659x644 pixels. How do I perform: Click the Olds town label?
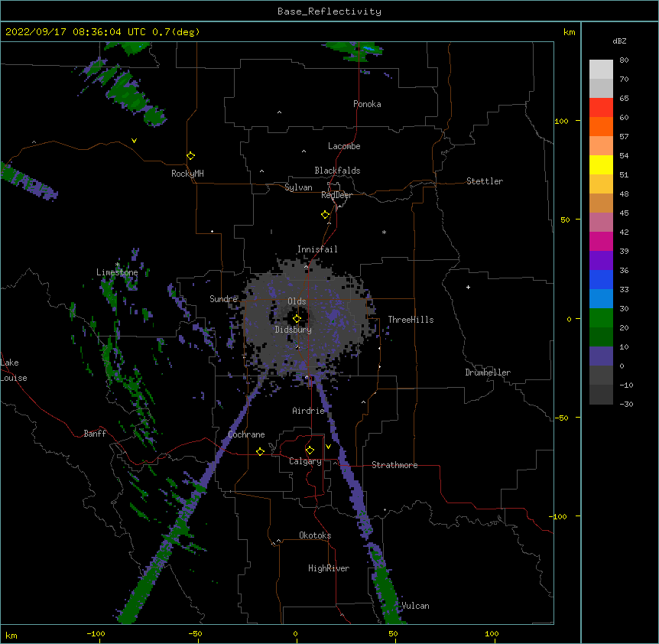click(x=297, y=301)
